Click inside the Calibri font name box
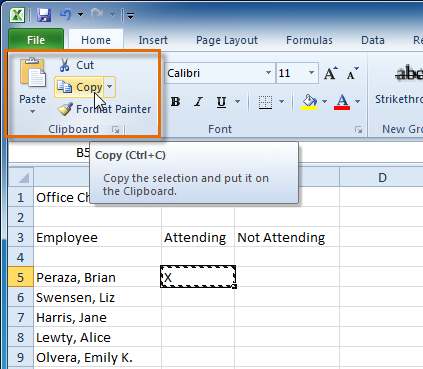The height and width of the screenshot is (369, 423). click(215, 73)
